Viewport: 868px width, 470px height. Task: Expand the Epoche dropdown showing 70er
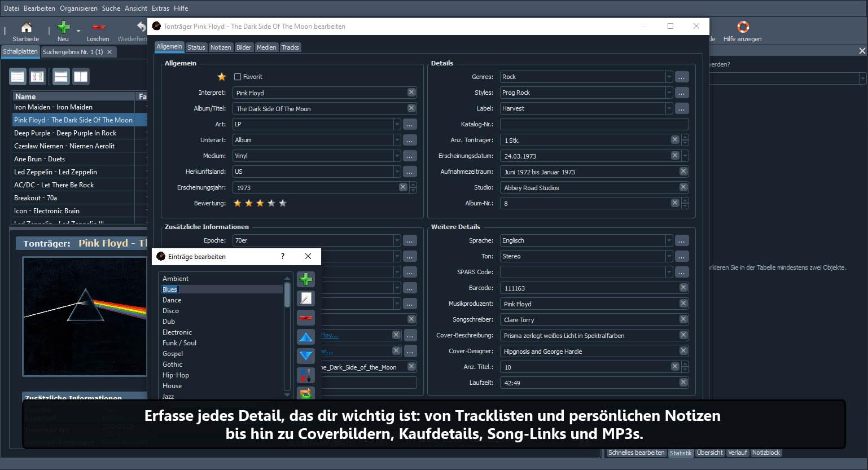tap(397, 240)
